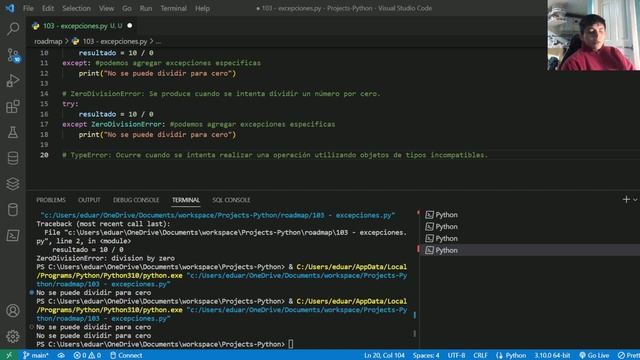Viewport: 640px width, 360px height.
Task: Click Connect in the status bar
Action: (x=126, y=355)
